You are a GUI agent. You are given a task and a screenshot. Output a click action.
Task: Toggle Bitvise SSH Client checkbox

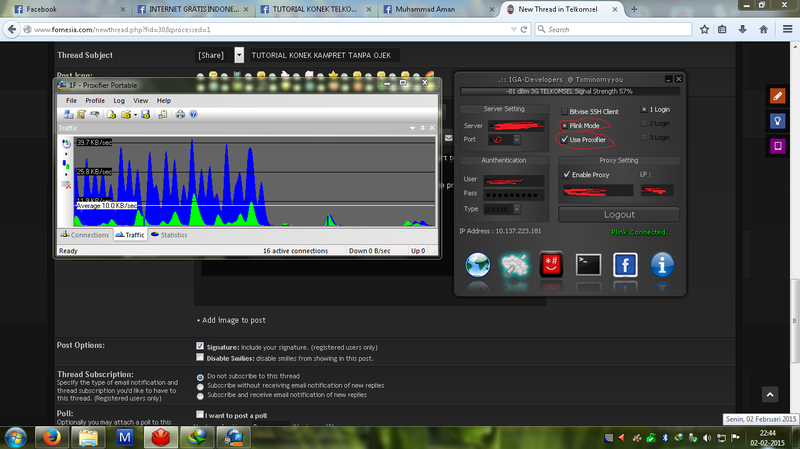pyautogui.click(x=564, y=111)
